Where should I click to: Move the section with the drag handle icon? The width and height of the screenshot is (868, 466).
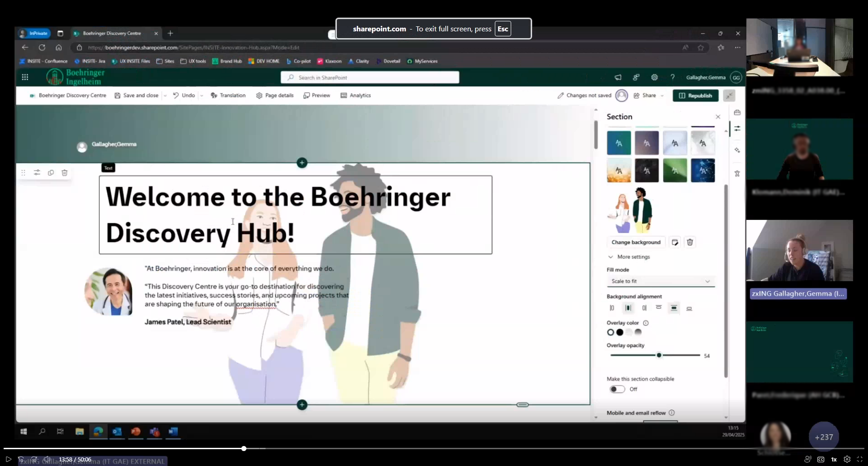23,173
